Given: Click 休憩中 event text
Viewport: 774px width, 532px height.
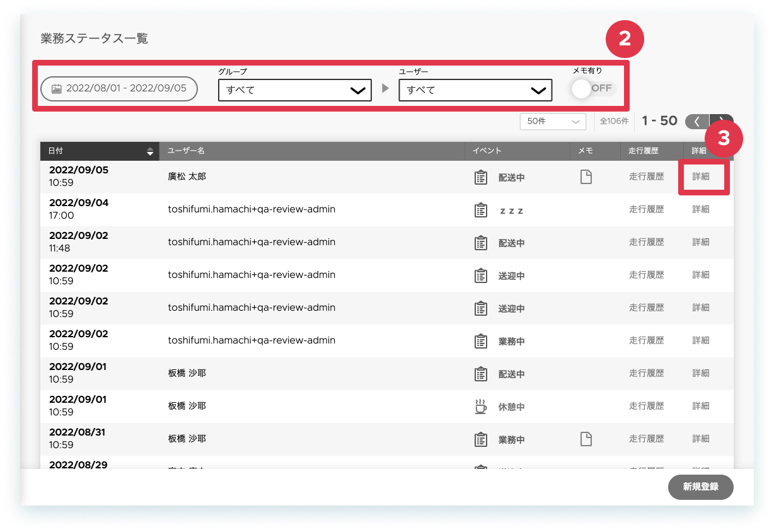Looking at the screenshot, I should click(x=512, y=407).
